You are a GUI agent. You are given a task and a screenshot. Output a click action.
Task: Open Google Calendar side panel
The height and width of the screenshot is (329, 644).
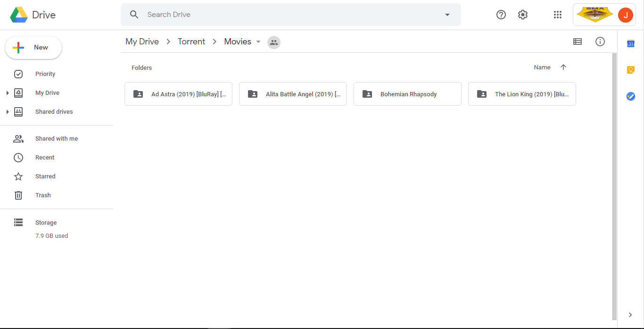(631, 43)
